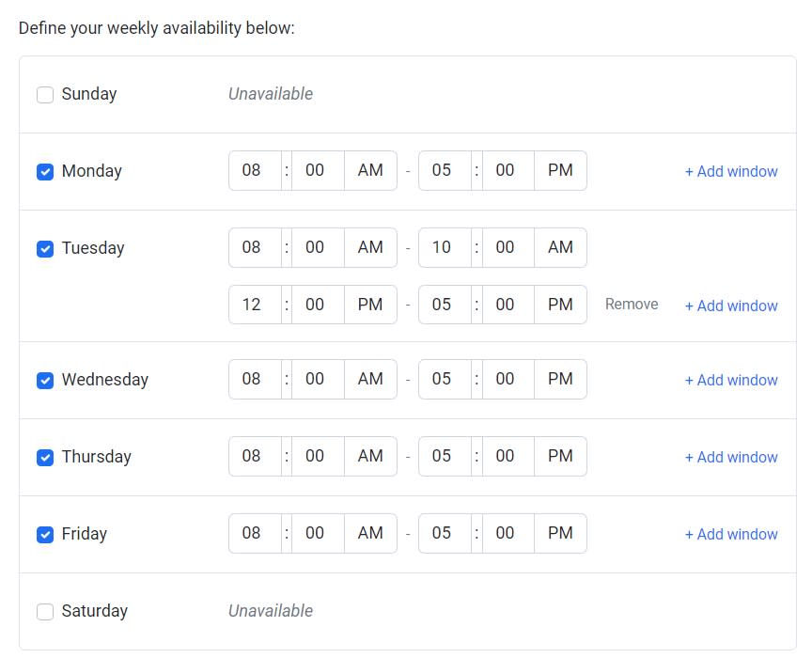The width and height of the screenshot is (812, 658).
Task: Edit Thursday end hour field
Action: click(445, 457)
